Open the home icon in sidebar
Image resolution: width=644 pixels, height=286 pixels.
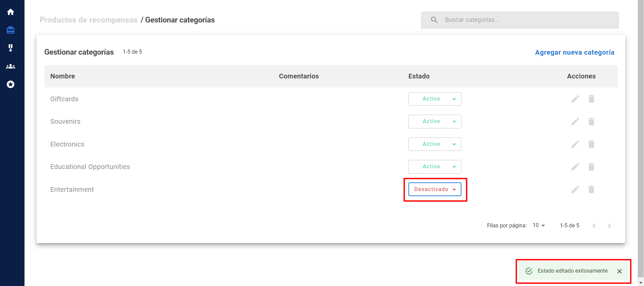point(11,12)
